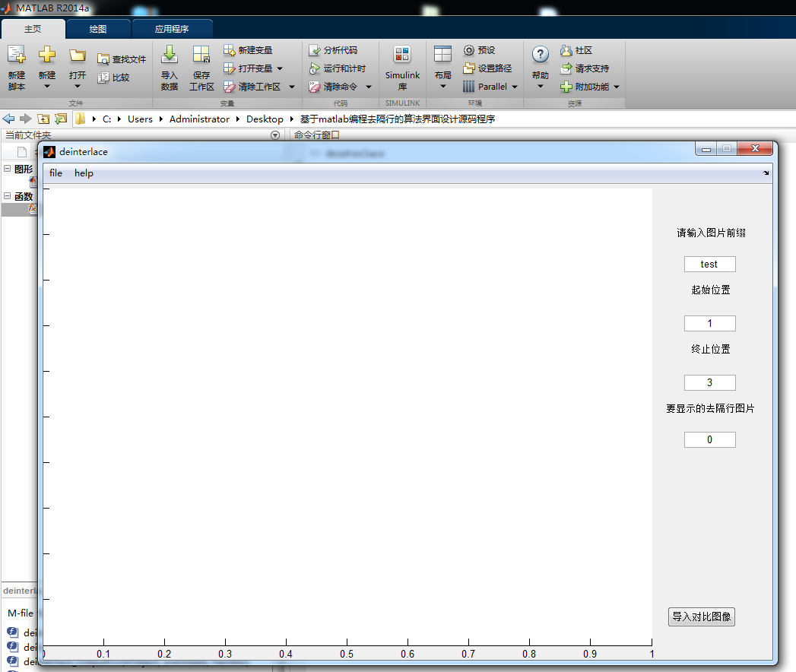This screenshot has width=796, height=672.
Task: Click the end position (终止位置) field
Action: coord(709,382)
